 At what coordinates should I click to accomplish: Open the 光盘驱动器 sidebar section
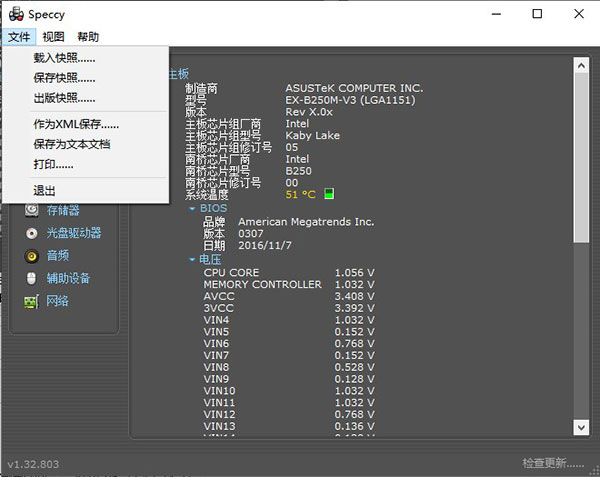(74, 233)
